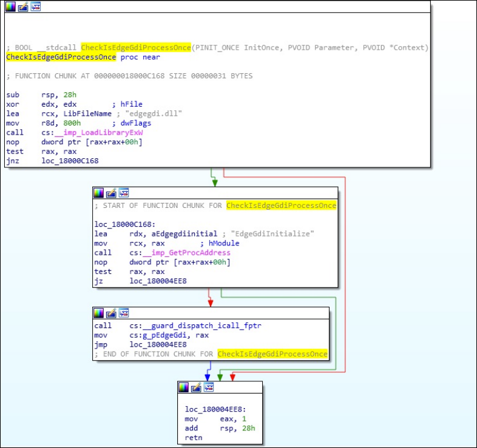Image resolution: width=477 pixels, height=448 pixels.
Task: Click the group-nodes icon on the loc_18000C168 block
Action: (124, 193)
